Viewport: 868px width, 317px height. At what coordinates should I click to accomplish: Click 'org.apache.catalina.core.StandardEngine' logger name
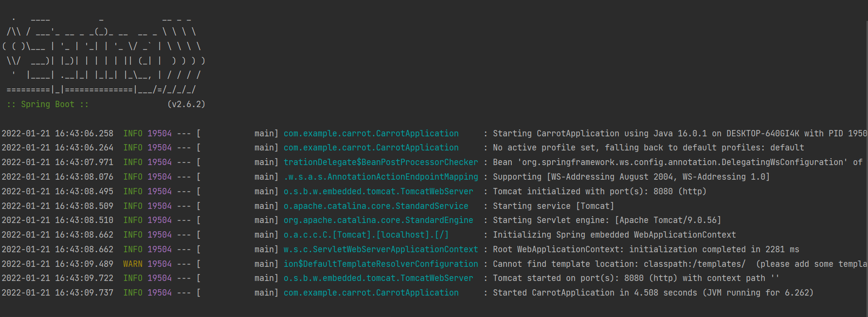coord(379,220)
